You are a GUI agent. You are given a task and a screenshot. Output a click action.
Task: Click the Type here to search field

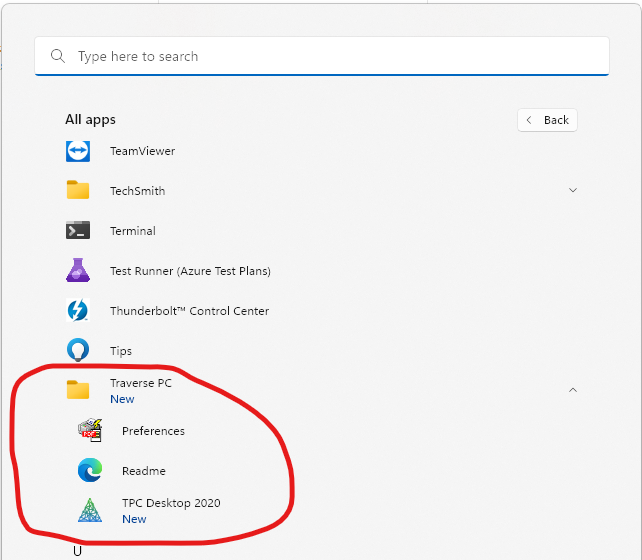(322, 56)
